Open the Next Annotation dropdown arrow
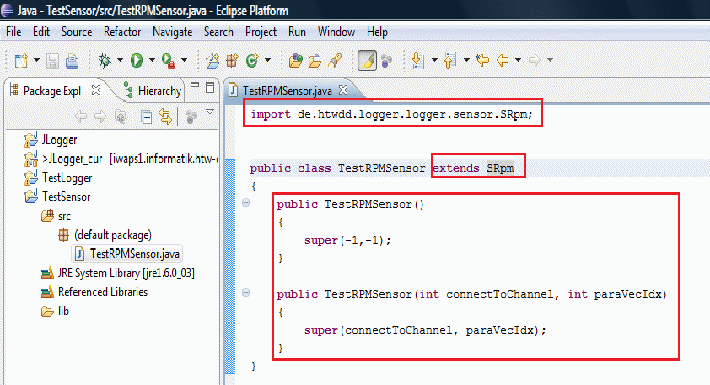 tap(434, 60)
